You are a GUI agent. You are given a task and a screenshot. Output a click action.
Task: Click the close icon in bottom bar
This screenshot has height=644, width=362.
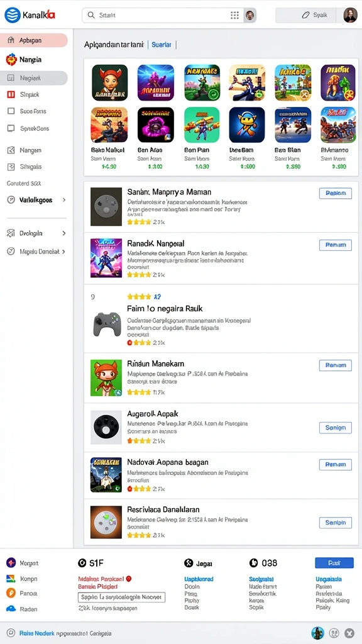[349, 633]
